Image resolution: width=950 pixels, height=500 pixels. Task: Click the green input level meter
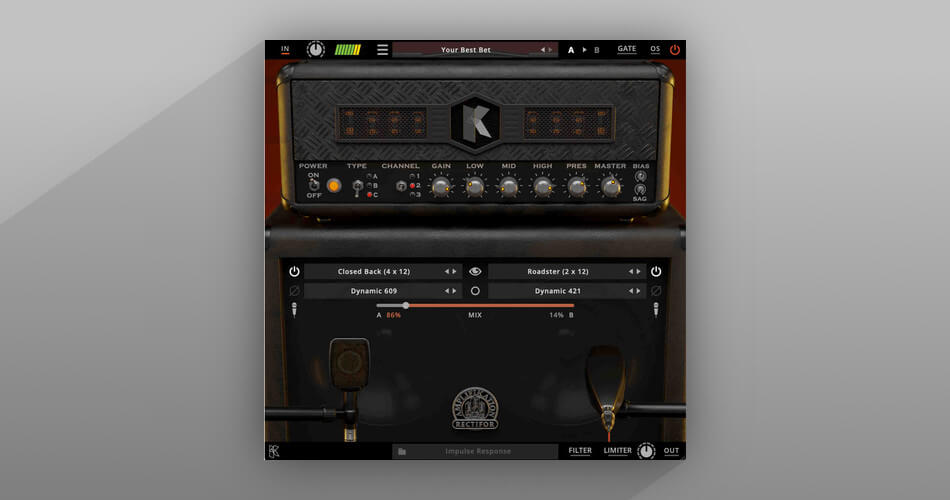coord(348,50)
